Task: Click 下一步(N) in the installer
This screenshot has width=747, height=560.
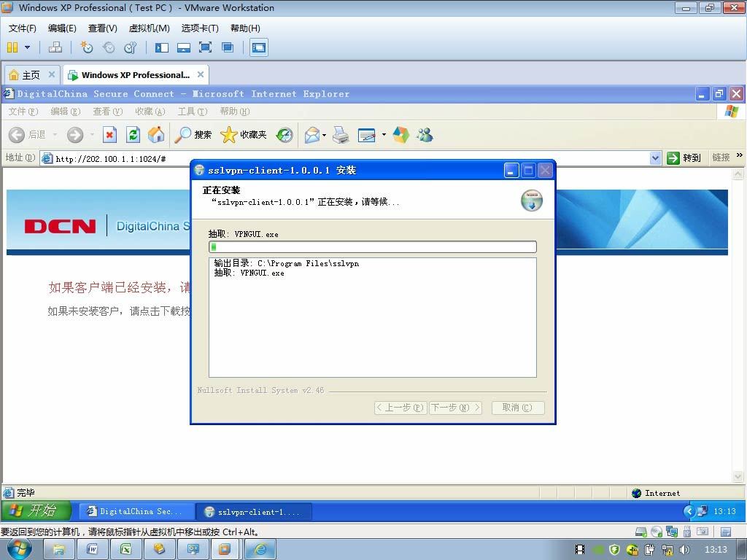Action: 455,408
